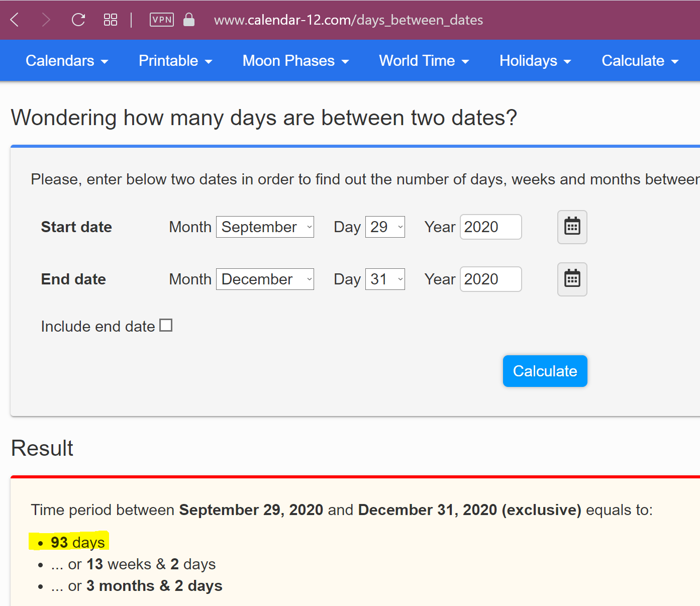
Task: Click the 'Start date' label
Action: (x=76, y=227)
